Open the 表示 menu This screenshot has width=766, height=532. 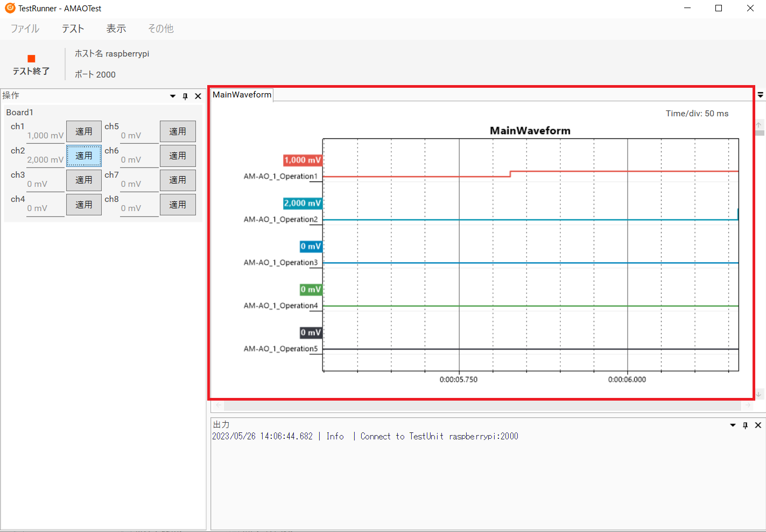[x=116, y=29]
